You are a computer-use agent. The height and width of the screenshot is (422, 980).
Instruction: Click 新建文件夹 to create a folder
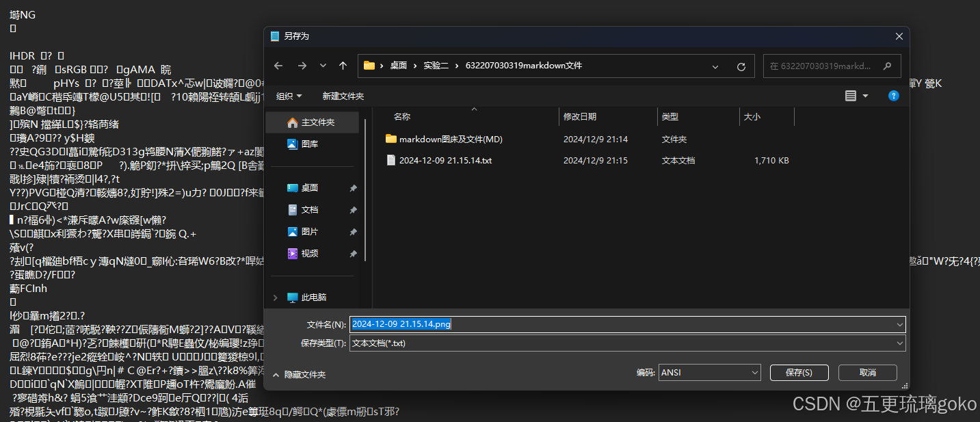tap(343, 96)
